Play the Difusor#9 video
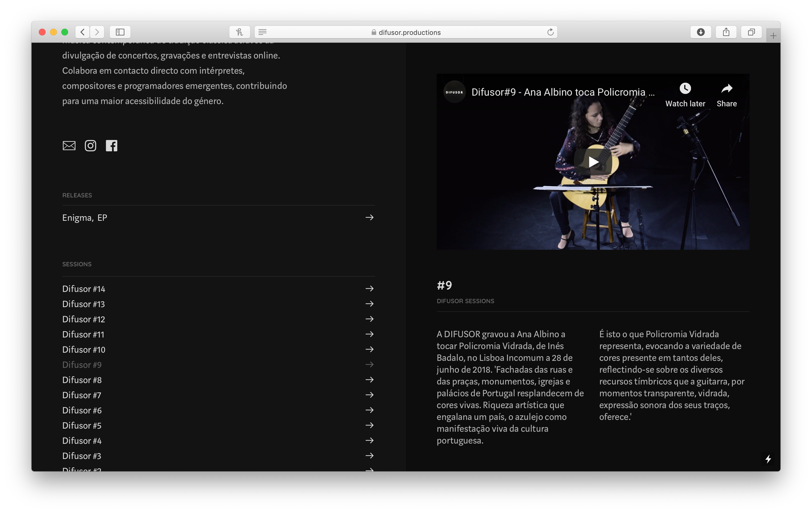812x513 pixels. pyautogui.click(x=593, y=162)
